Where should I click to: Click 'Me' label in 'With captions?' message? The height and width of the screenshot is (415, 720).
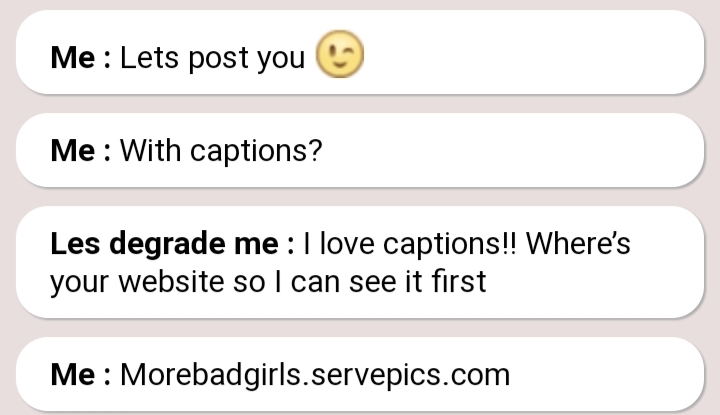click(72, 152)
